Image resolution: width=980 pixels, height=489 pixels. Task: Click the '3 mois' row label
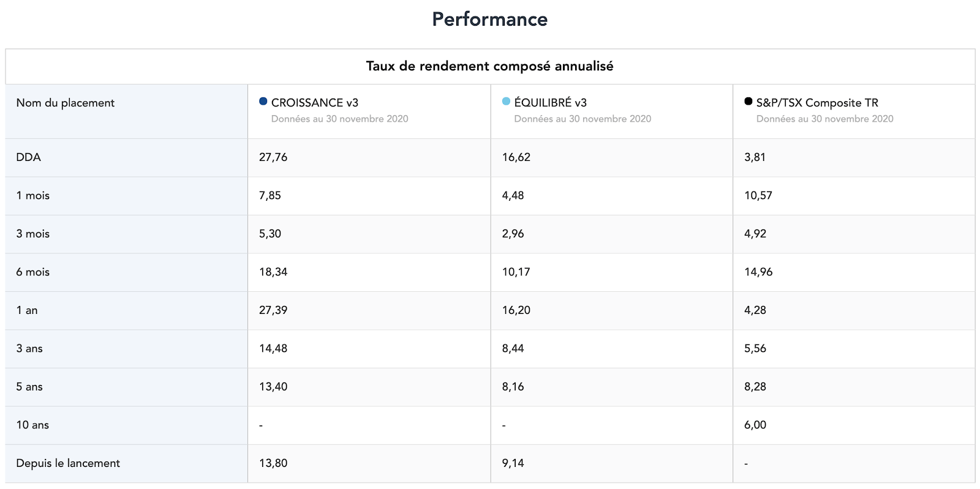(33, 234)
